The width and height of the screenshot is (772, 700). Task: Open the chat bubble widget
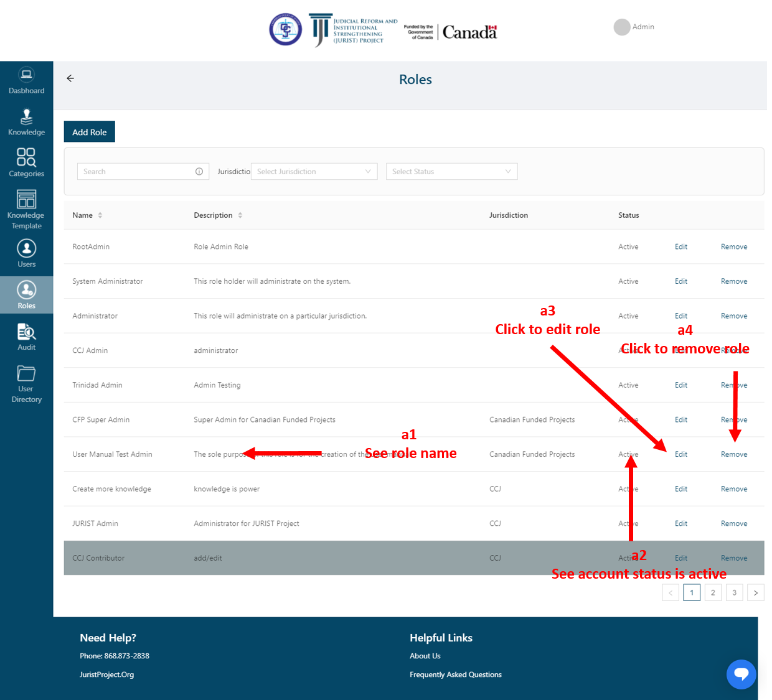point(741,674)
